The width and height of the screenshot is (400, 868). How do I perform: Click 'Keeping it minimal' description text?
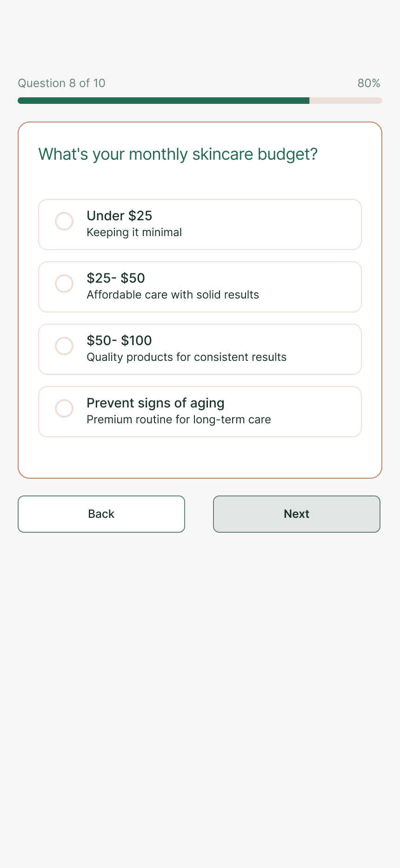[134, 232]
